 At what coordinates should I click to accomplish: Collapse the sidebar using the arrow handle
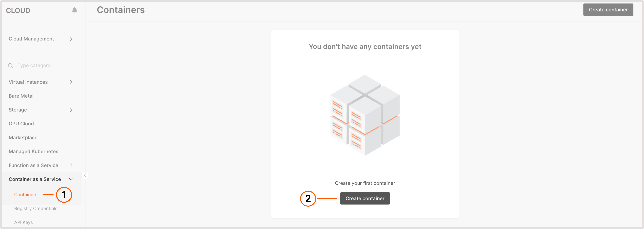tap(85, 175)
